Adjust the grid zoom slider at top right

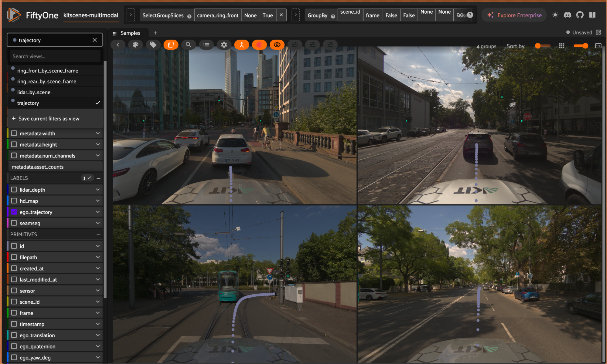[581, 46]
